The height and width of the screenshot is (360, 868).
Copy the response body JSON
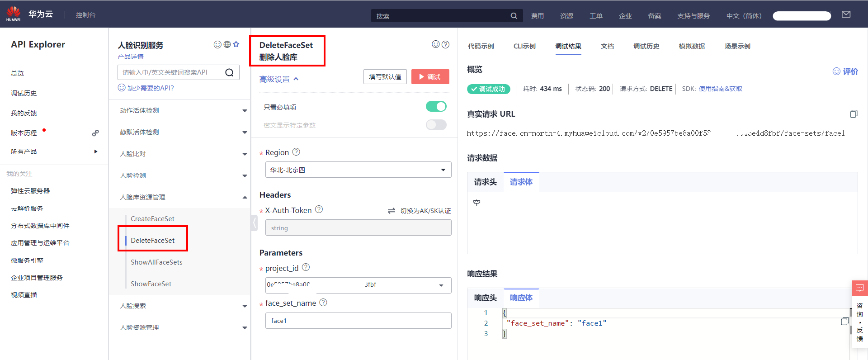tap(844, 322)
